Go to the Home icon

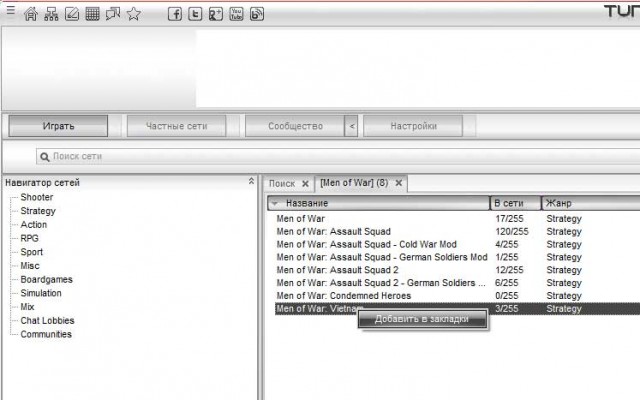pos(31,14)
